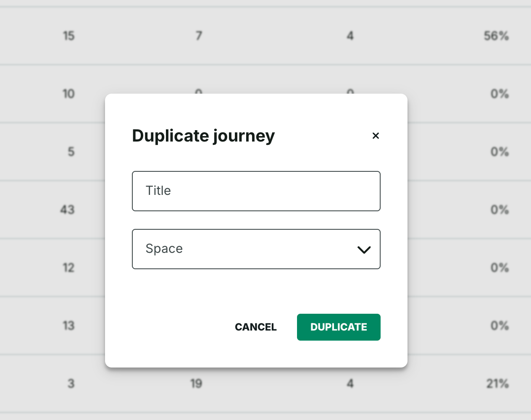
Task: Open the Space dropdown
Action: (248, 249)
